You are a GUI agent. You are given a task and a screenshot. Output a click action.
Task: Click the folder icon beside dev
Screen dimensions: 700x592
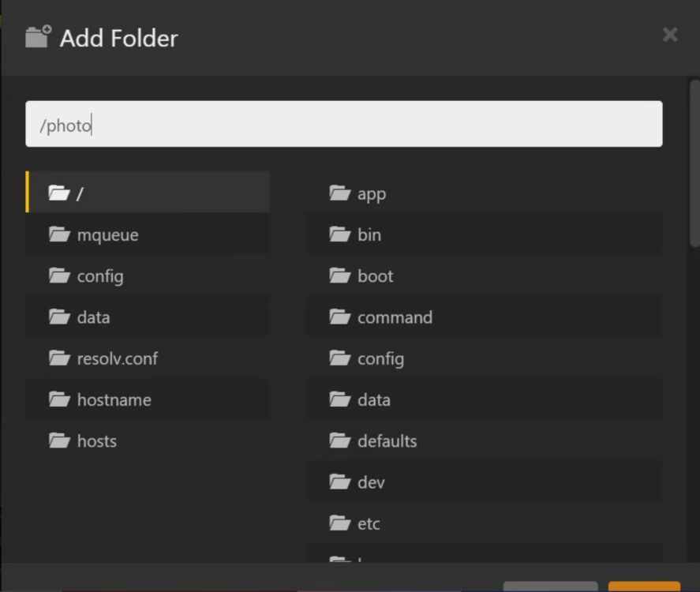point(339,481)
